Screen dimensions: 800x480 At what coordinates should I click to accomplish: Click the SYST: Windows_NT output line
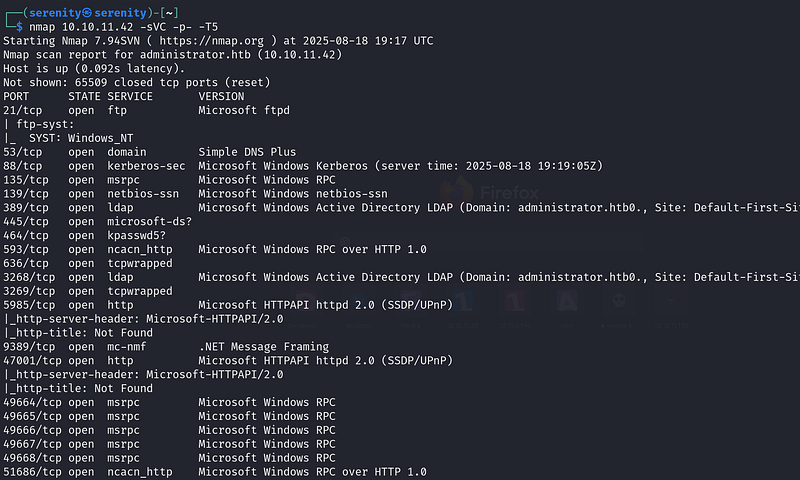tap(68, 138)
